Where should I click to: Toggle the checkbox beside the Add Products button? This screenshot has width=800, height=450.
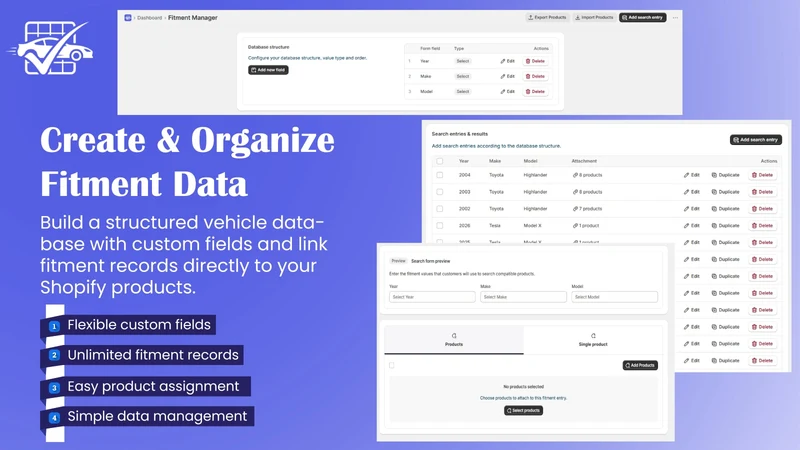pyautogui.click(x=392, y=365)
